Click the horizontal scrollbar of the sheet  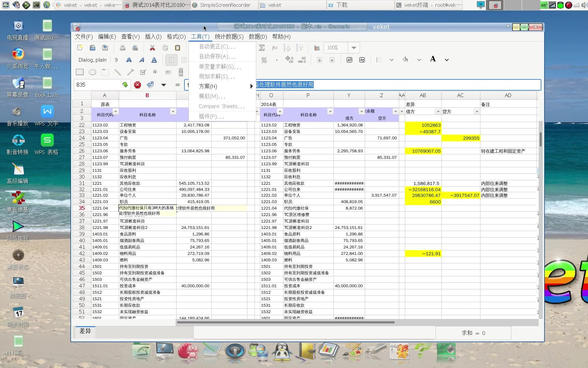(286, 322)
